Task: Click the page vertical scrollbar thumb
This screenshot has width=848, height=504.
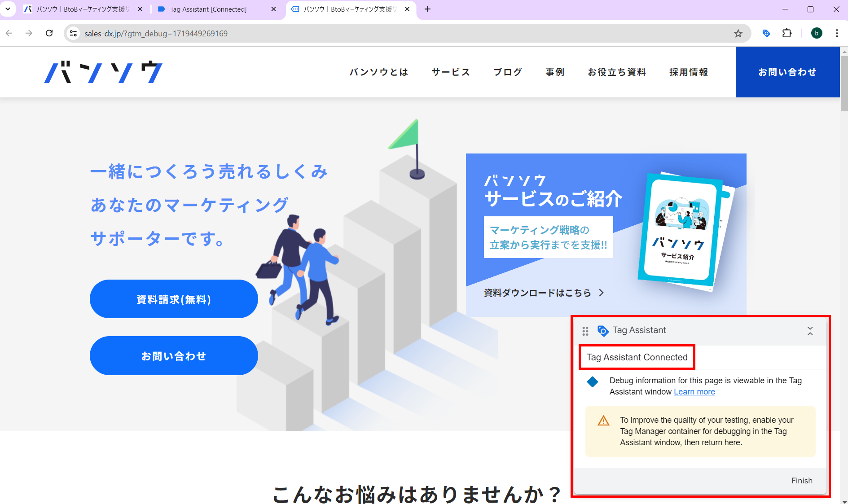Action: 844,83
